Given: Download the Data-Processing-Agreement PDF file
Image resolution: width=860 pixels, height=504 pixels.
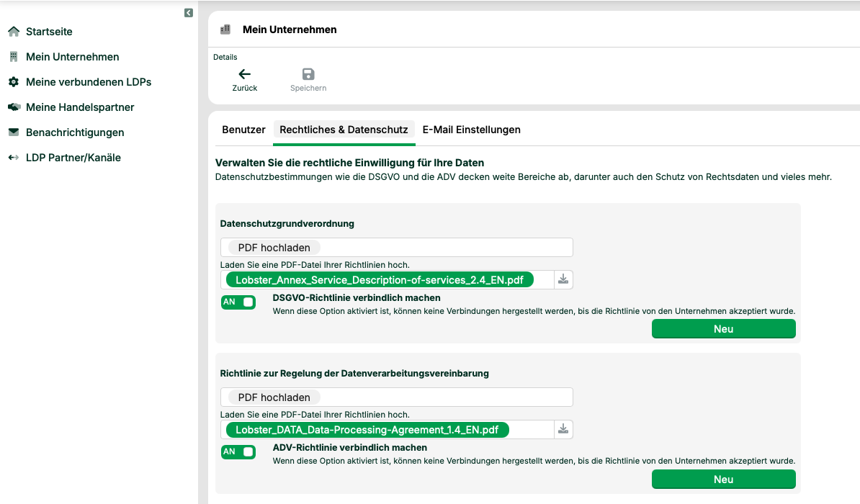Looking at the screenshot, I should [x=563, y=429].
